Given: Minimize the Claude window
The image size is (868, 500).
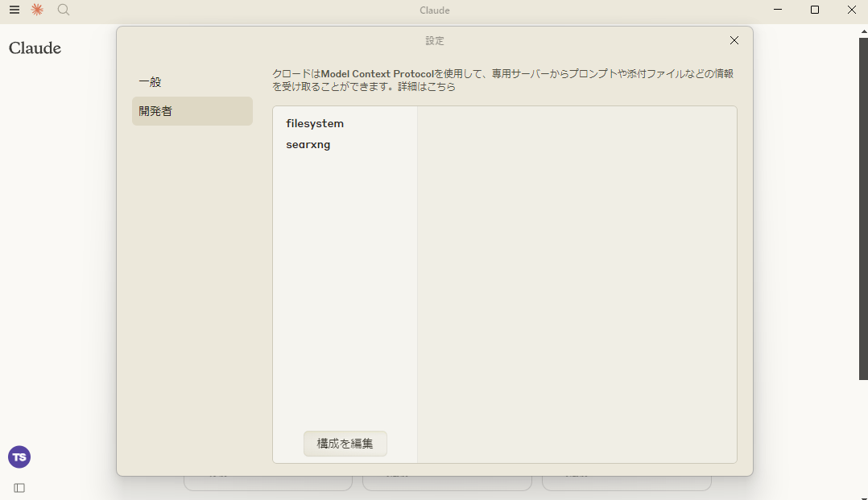Looking at the screenshot, I should pyautogui.click(x=778, y=10).
